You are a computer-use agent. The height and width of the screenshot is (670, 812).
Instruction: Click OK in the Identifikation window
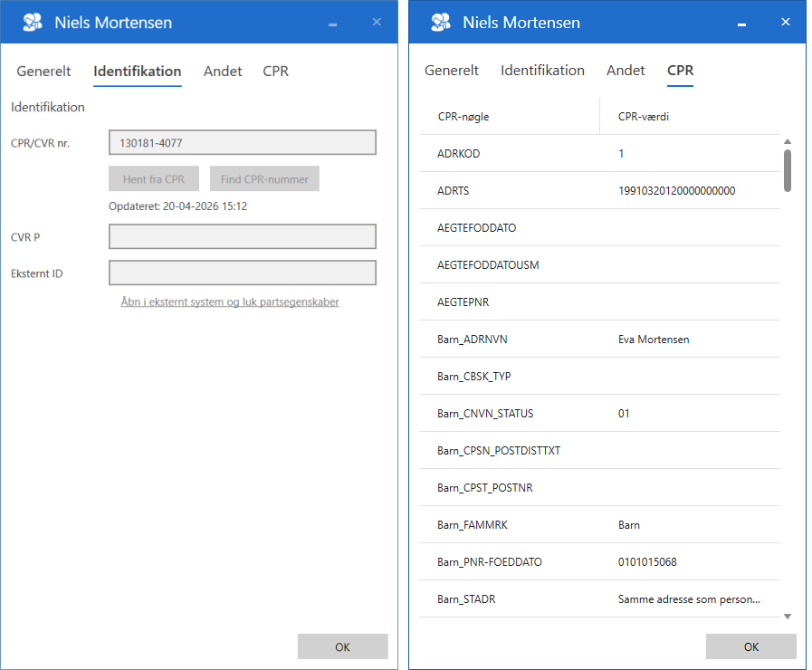coord(343,646)
